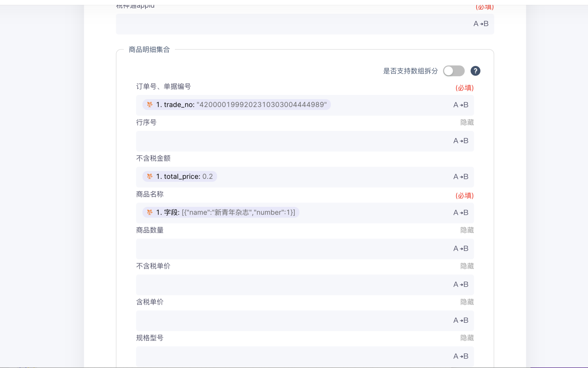Toggle 是否支持数组拆分 switch

[x=453, y=71]
